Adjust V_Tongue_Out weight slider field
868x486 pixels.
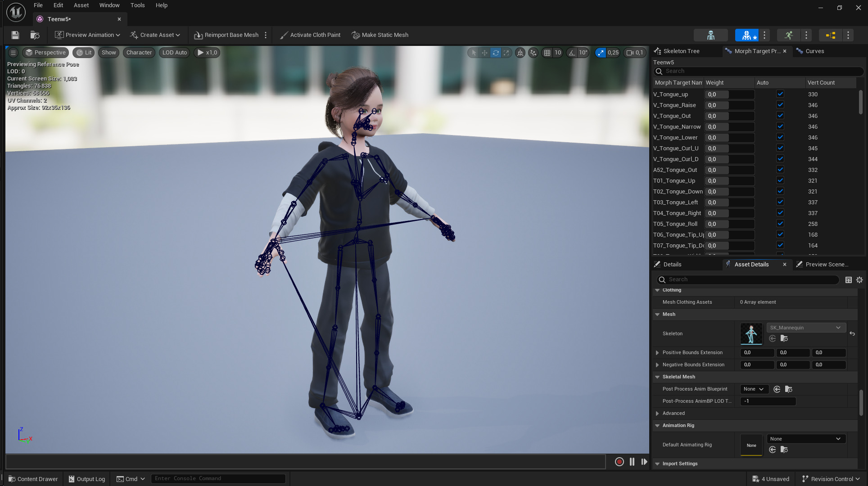coord(729,116)
